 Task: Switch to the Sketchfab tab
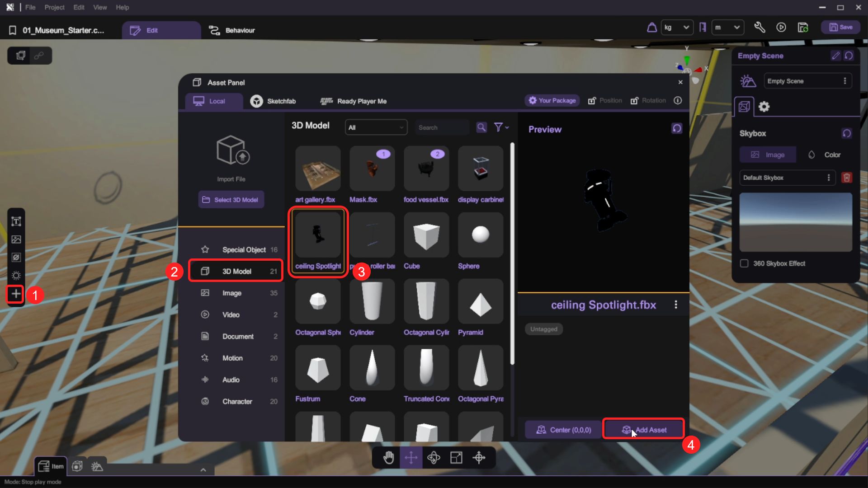click(274, 101)
